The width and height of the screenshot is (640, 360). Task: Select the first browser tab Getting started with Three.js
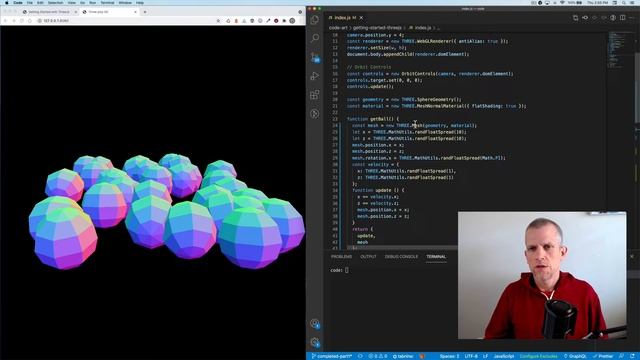pyautogui.click(x=49, y=12)
